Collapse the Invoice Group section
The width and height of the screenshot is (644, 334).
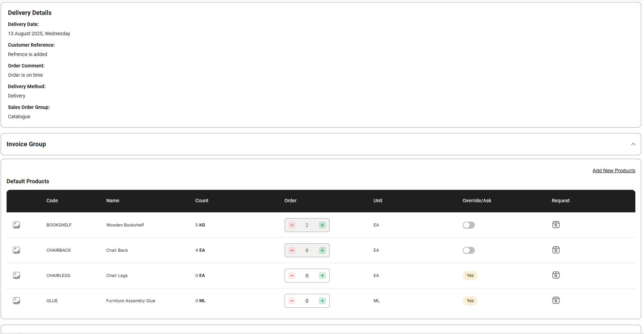point(633,144)
